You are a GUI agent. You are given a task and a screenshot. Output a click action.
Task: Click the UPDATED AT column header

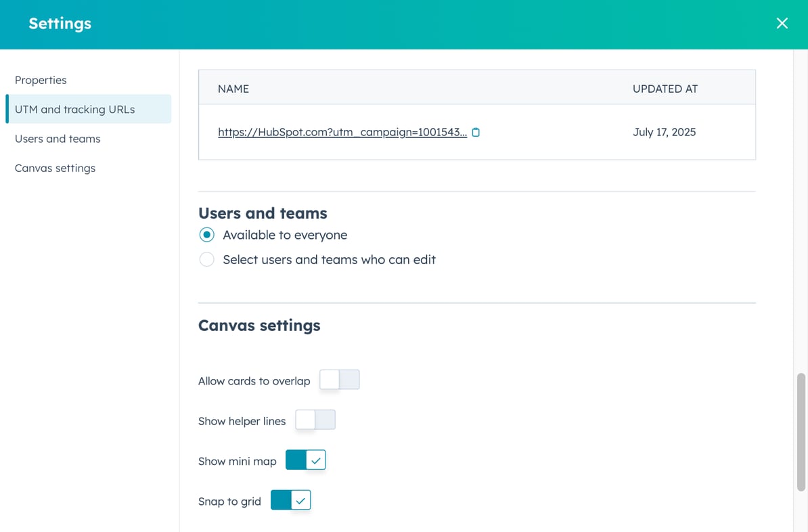tap(665, 89)
